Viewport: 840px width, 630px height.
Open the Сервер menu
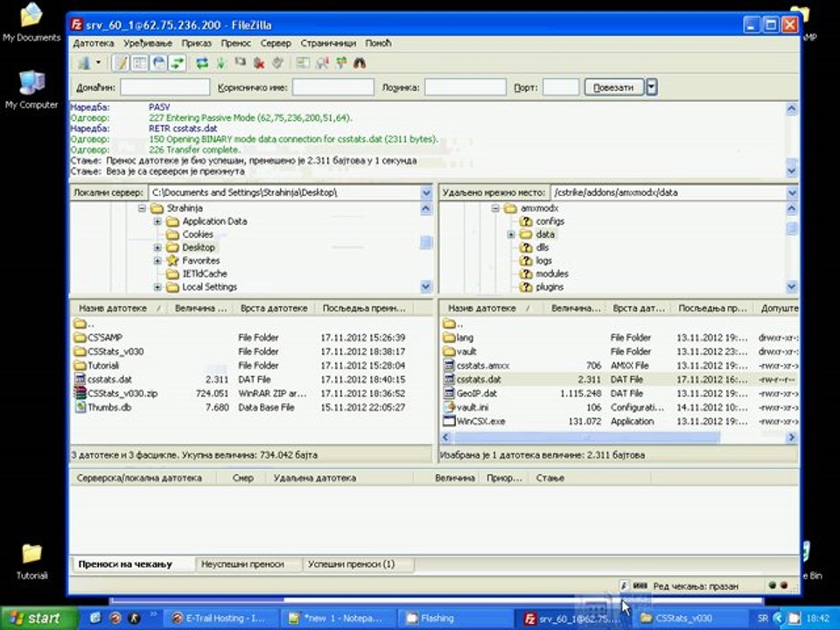tap(276, 44)
